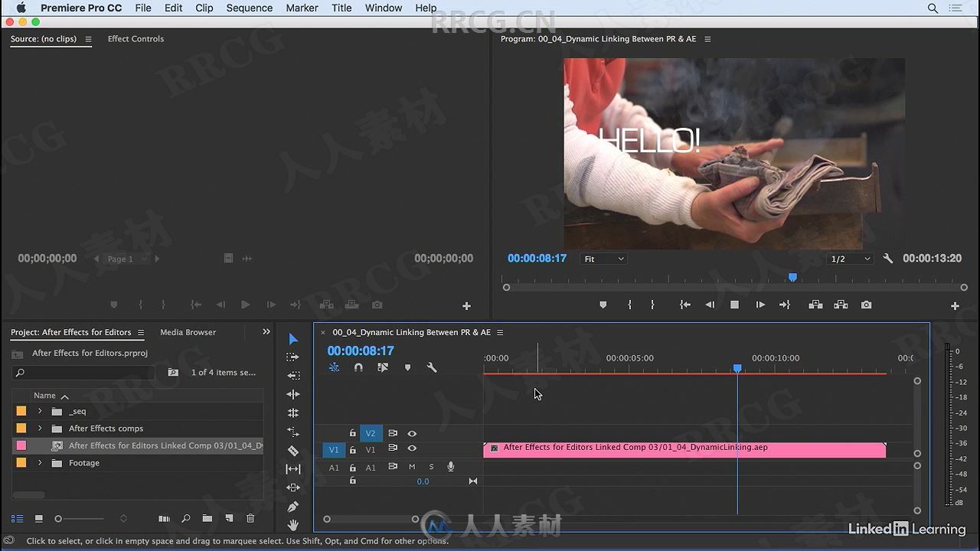Click Automate to Sequence icon
Screen dimensions: 980x551
coord(164,519)
